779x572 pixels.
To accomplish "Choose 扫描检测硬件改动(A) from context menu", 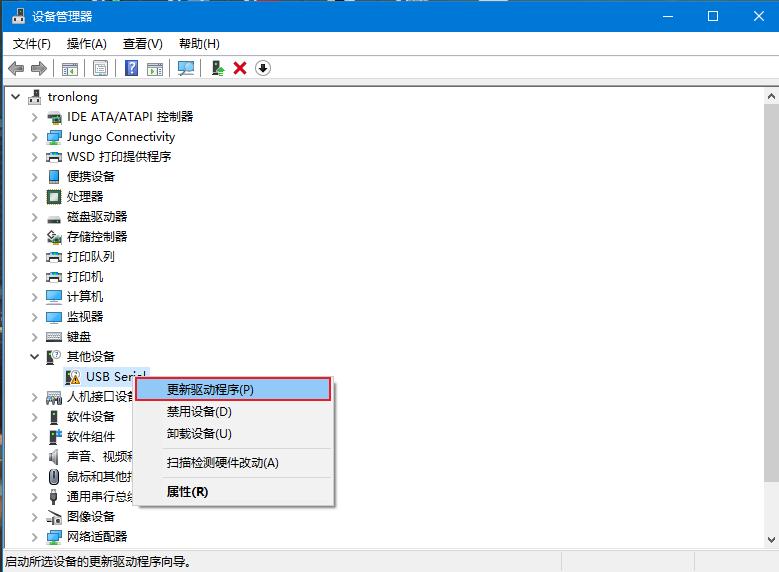I will [x=234, y=463].
